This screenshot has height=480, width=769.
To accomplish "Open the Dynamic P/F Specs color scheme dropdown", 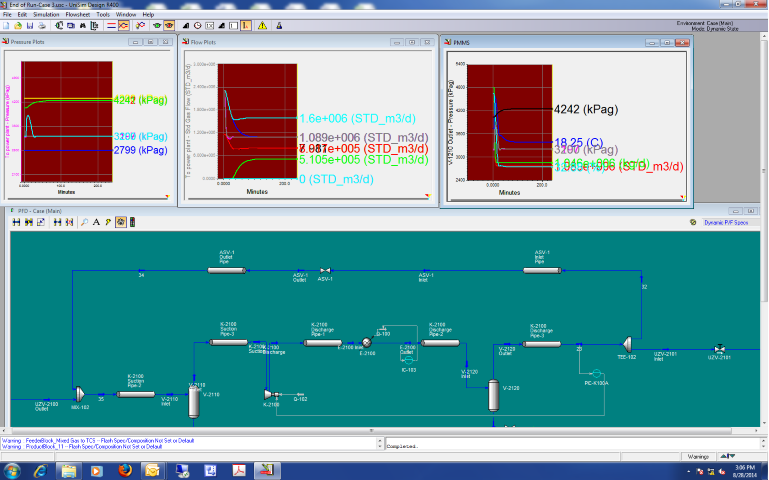I will pos(727,222).
